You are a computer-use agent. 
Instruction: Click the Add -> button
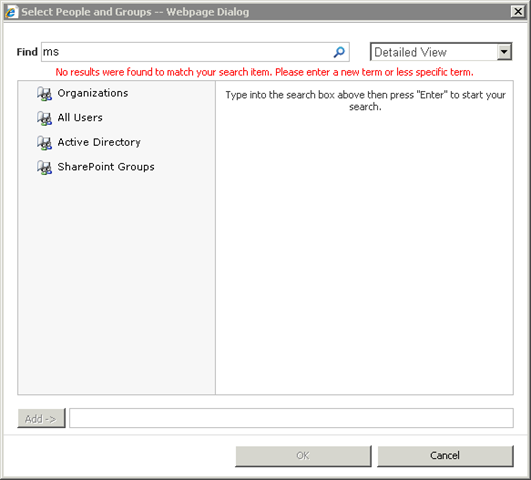point(41,418)
